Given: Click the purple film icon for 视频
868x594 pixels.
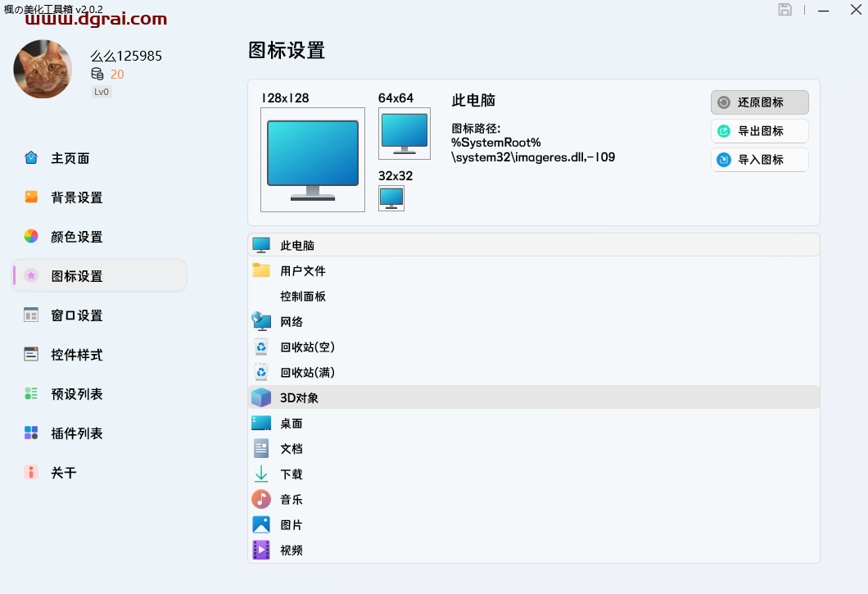Looking at the screenshot, I should pyautogui.click(x=261, y=551).
